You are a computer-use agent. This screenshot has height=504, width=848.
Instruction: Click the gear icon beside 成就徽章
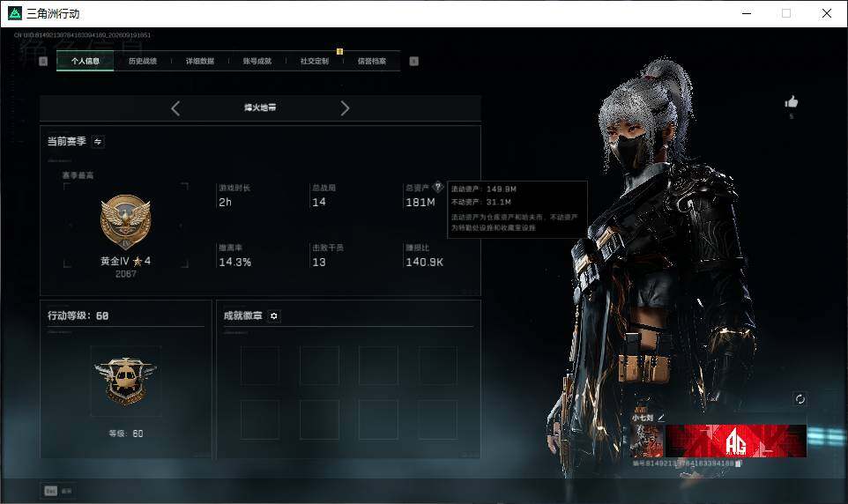pos(273,315)
